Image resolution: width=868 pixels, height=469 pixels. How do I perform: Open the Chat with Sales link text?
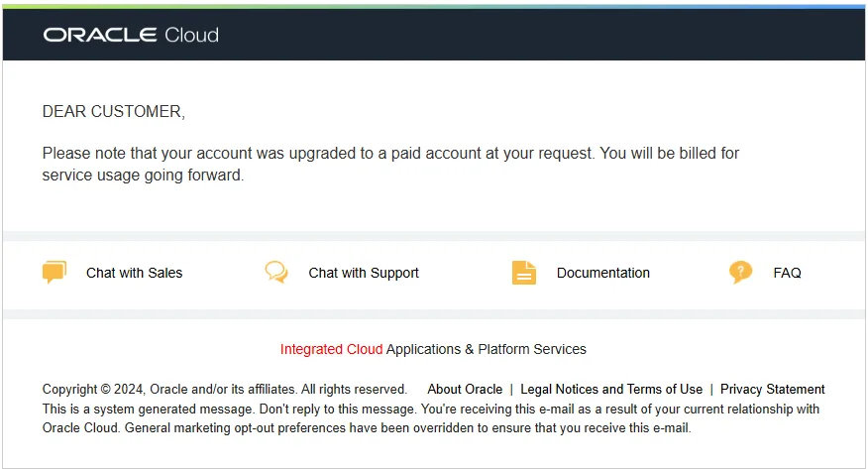(x=134, y=273)
